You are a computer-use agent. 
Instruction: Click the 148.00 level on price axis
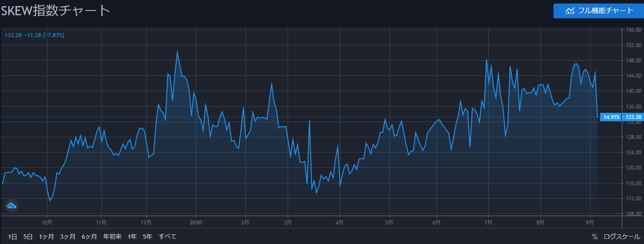[633, 61]
